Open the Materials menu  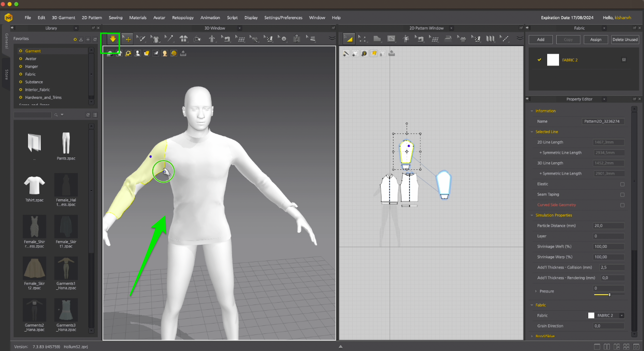click(138, 18)
